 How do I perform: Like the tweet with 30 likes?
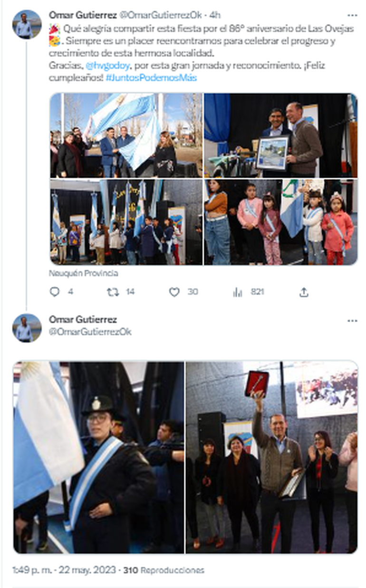174,292
